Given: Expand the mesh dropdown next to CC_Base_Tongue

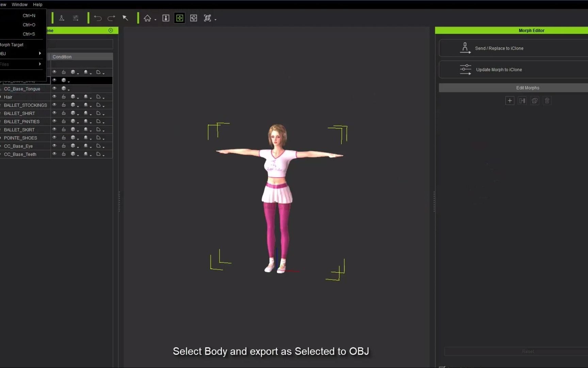Looking at the screenshot, I should 68,89.
